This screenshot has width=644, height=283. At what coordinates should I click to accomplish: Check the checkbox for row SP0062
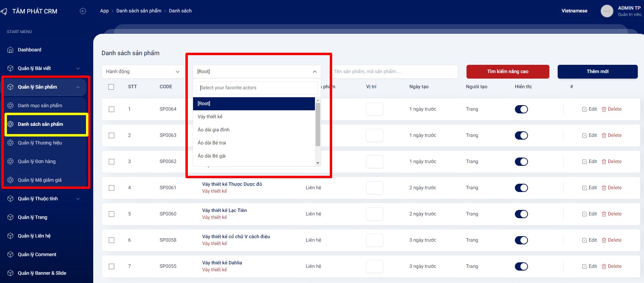[112, 162]
